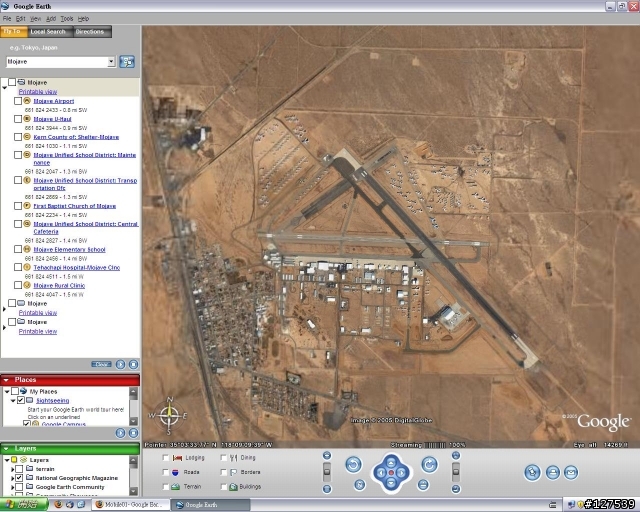Click the Mojave Airport result icon
This screenshot has width=640, height=512.
click(x=27, y=100)
